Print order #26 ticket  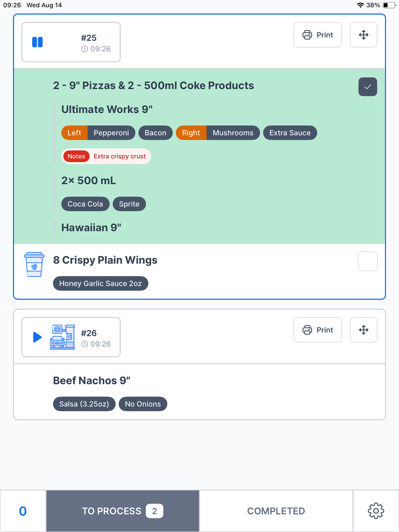point(317,330)
